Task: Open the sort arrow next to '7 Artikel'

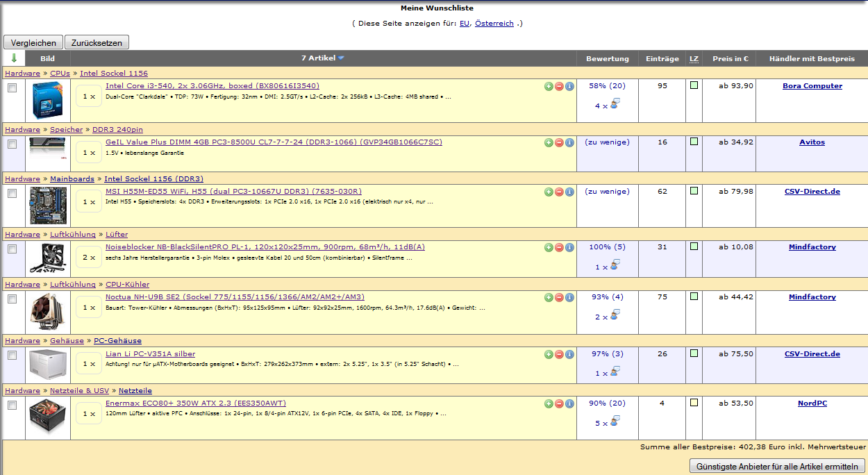Action: tap(341, 58)
